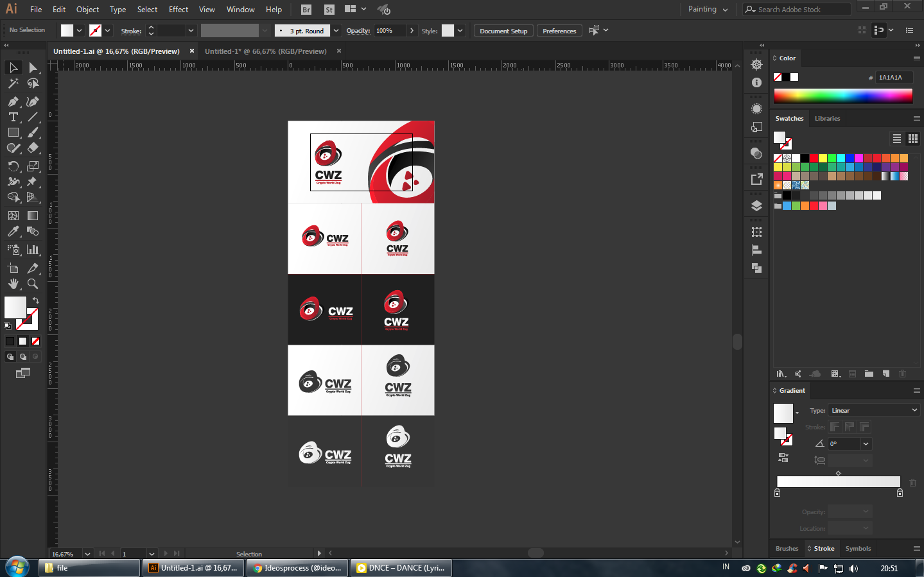Select the Scale tool
The width and height of the screenshot is (924, 577).
point(33,166)
